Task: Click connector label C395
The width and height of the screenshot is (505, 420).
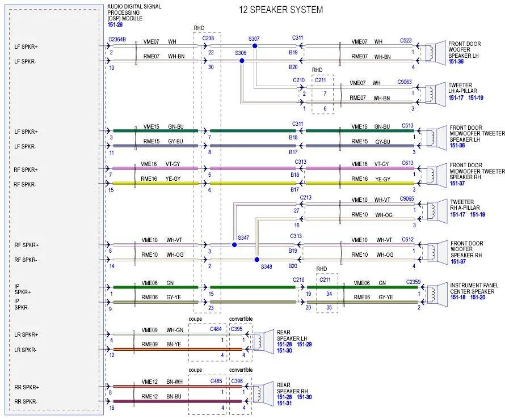Action: (x=237, y=329)
